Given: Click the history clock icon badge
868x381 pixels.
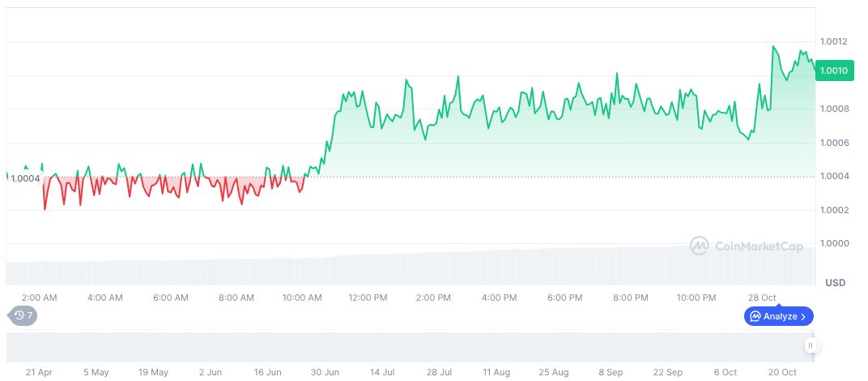Looking at the screenshot, I should point(19,315).
